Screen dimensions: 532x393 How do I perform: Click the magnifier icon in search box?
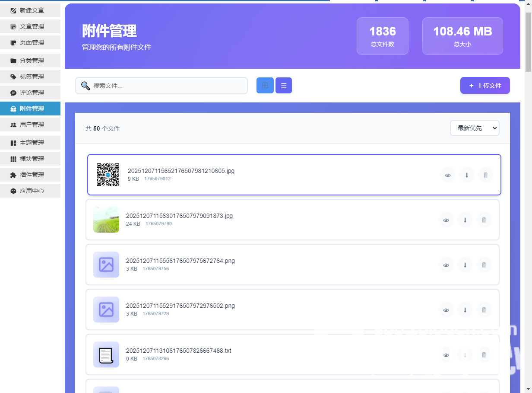(x=85, y=86)
